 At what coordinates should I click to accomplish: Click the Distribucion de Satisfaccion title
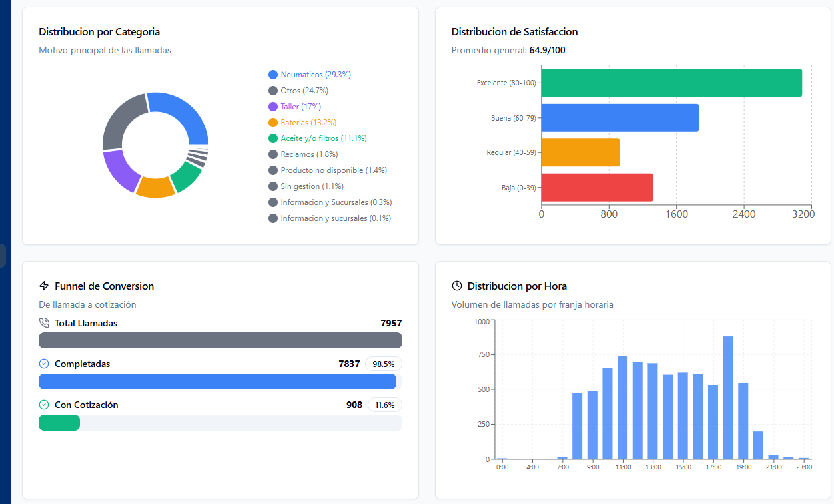point(514,31)
